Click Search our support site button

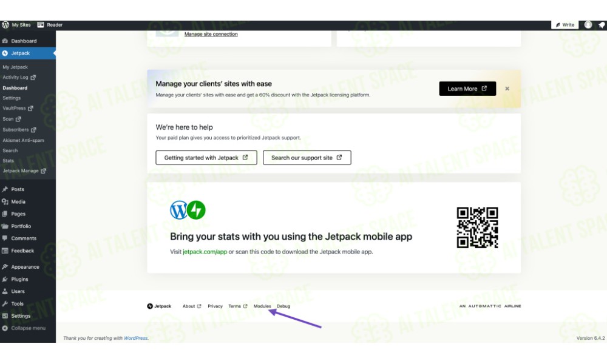tap(307, 158)
